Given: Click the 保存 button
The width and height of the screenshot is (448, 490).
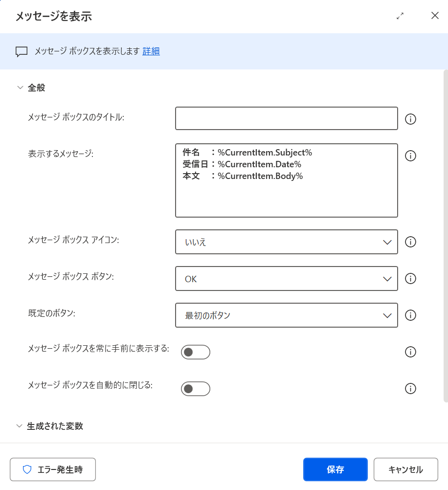Looking at the screenshot, I should (x=335, y=469).
